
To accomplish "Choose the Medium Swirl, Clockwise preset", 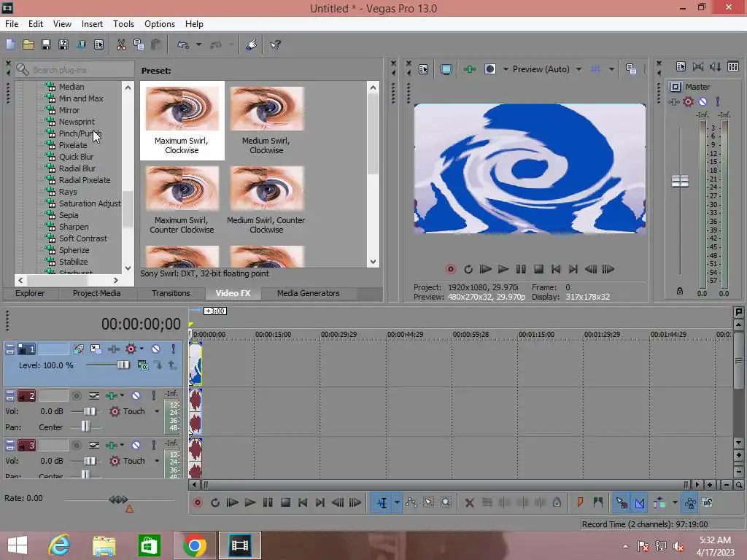I will click(266, 120).
